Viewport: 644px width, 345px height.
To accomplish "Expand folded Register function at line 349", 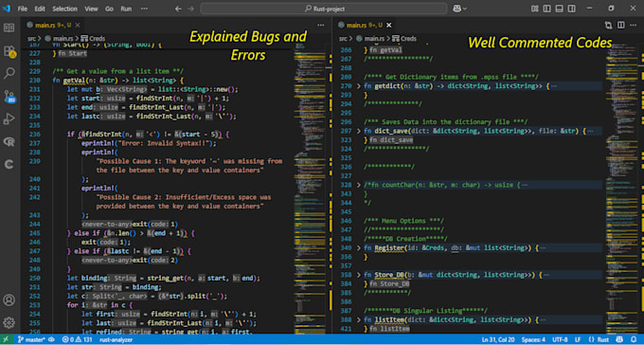I will point(359,248).
